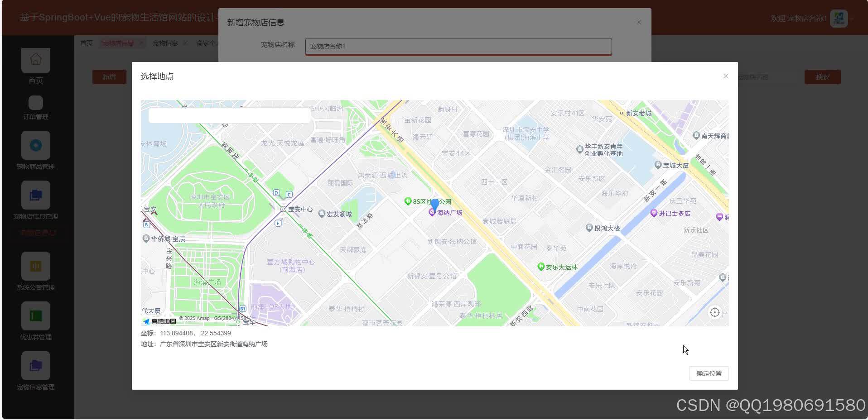Switch to 首页 breadcrumb tab
The width and height of the screenshot is (868, 420).
click(87, 43)
